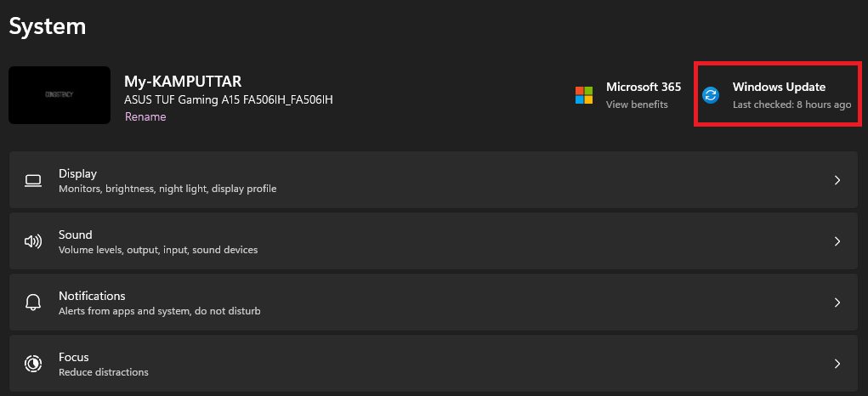
Task: Select the Sound settings label
Action: pos(76,235)
